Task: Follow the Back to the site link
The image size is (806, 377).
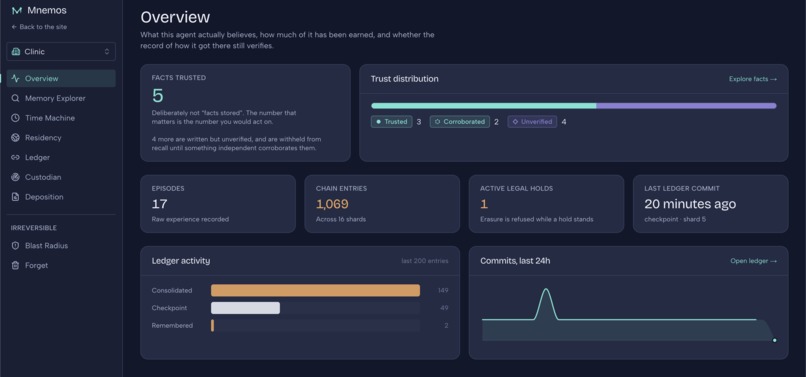Action: click(x=40, y=27)
